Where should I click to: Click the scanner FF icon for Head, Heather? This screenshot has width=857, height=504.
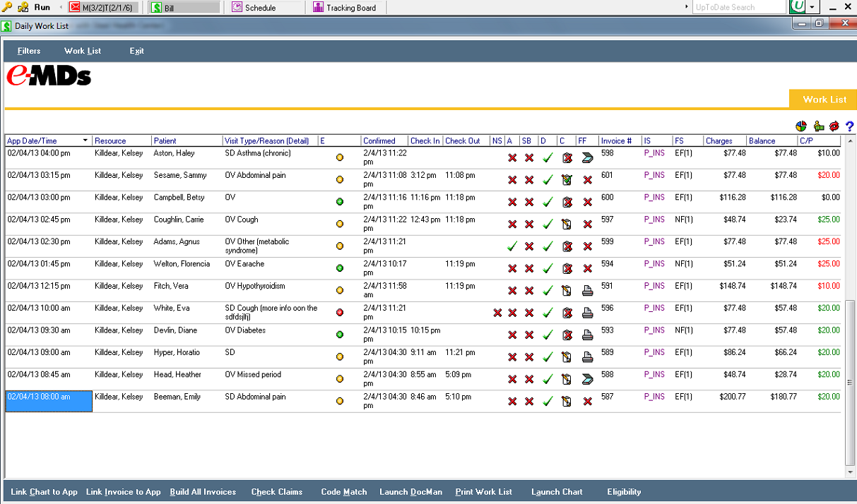(587, 380)
